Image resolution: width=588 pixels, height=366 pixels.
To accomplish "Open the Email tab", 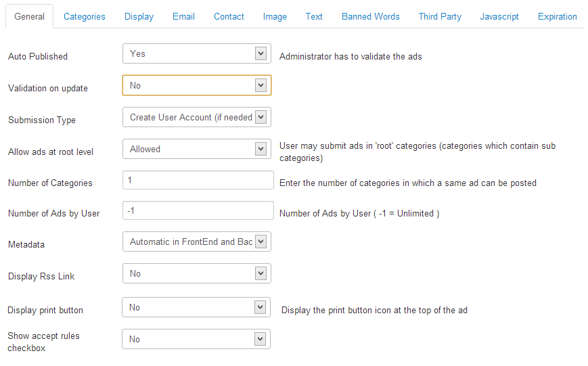I will (184, 16).
